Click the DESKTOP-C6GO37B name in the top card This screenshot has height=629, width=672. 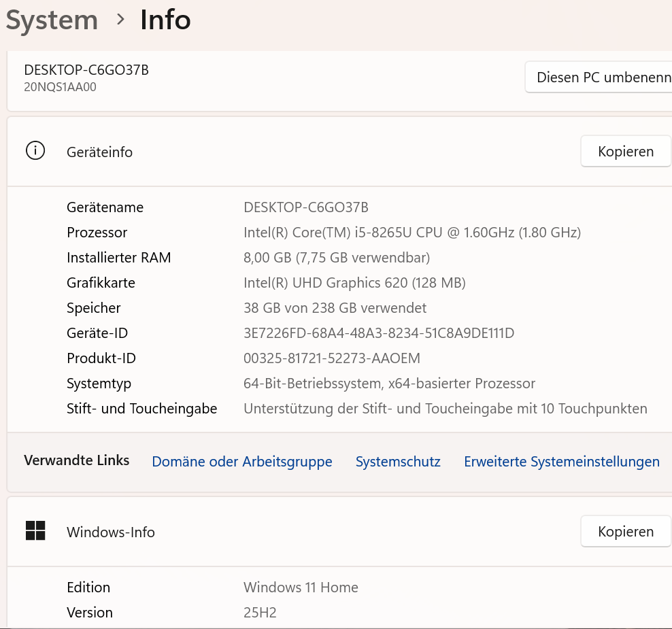tap(86, 70)
